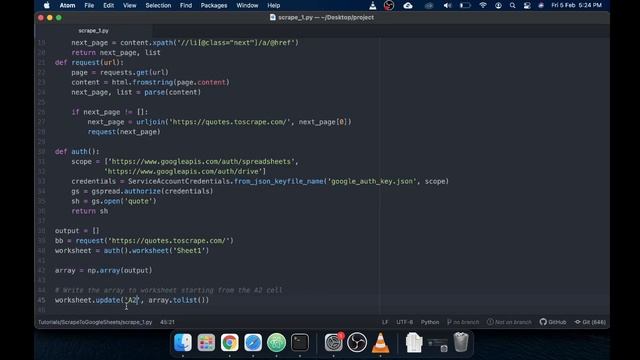Open the documents stack in dock
640x360 pixels.
[414, 342]
